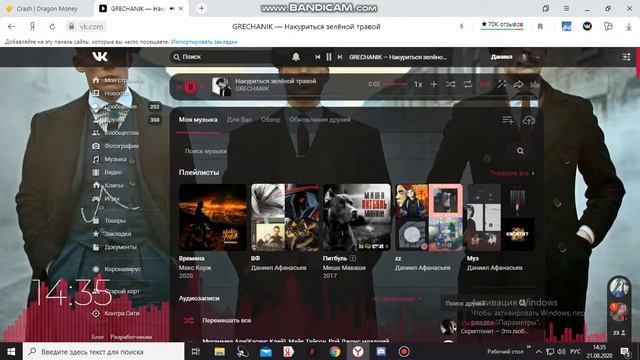Switch to the Обзор tab
Viewport: 640px width, 360px height.
(271, 120)
